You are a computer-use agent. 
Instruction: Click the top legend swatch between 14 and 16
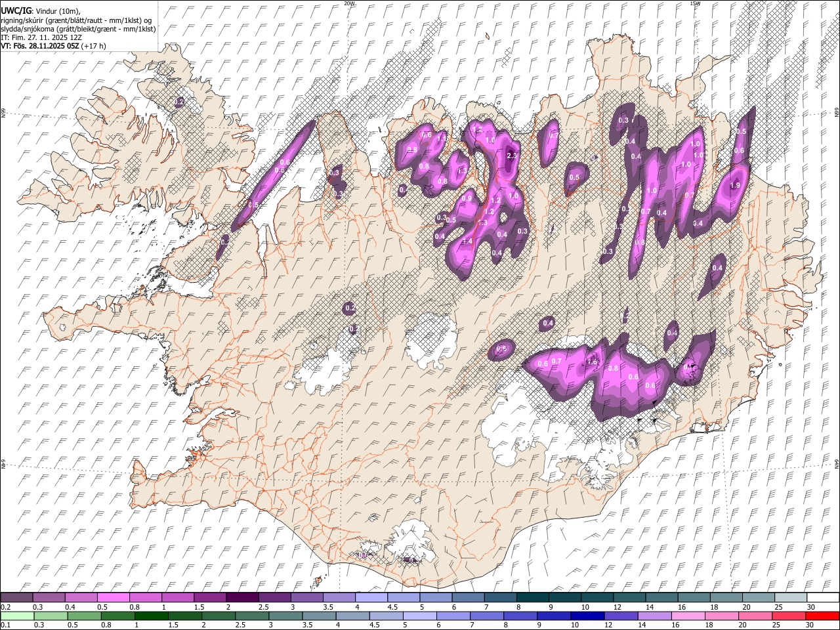pyautogui.click(x=660, y=598)
